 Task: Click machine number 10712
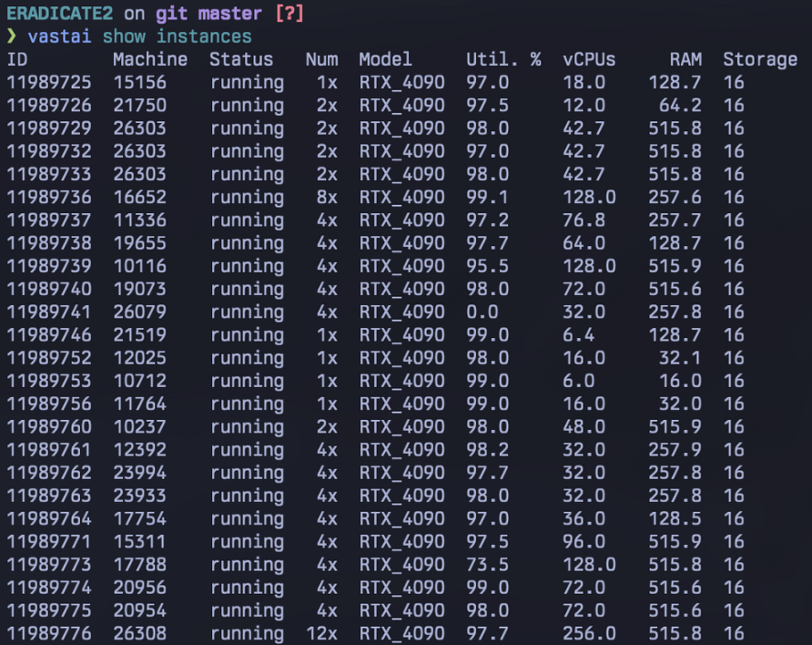[x=140, y=381]
